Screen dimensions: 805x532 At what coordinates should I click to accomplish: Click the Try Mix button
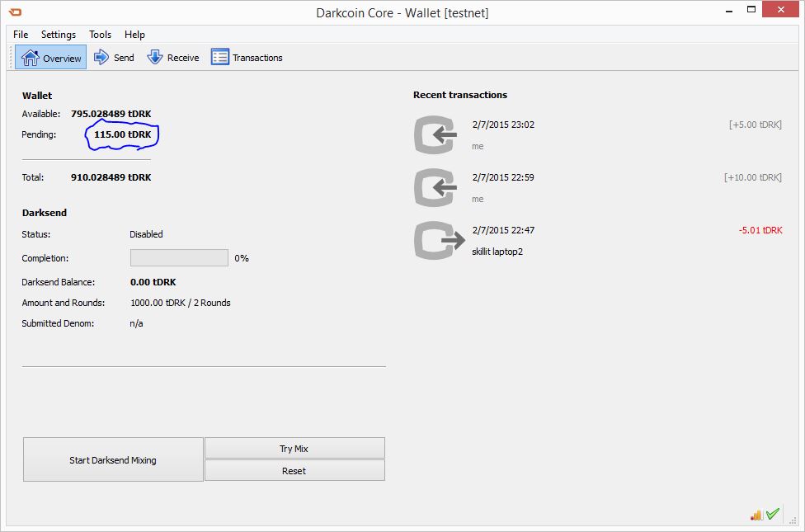294,449
